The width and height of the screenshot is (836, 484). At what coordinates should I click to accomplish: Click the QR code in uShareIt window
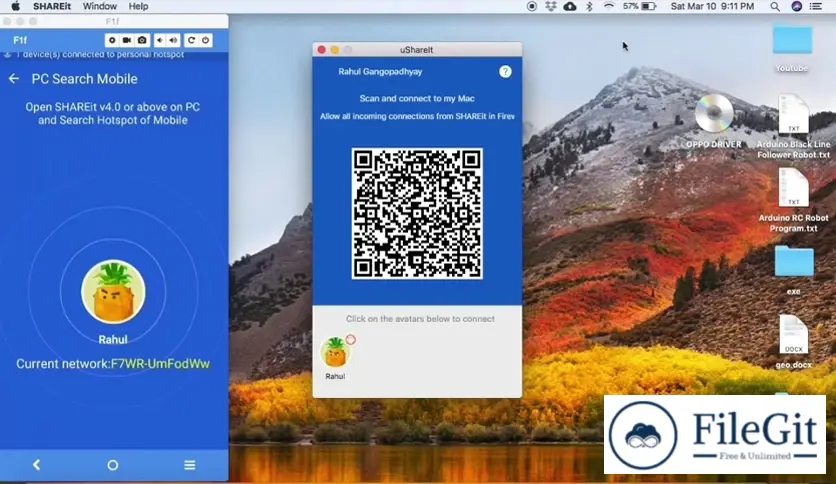coord(417,214)
